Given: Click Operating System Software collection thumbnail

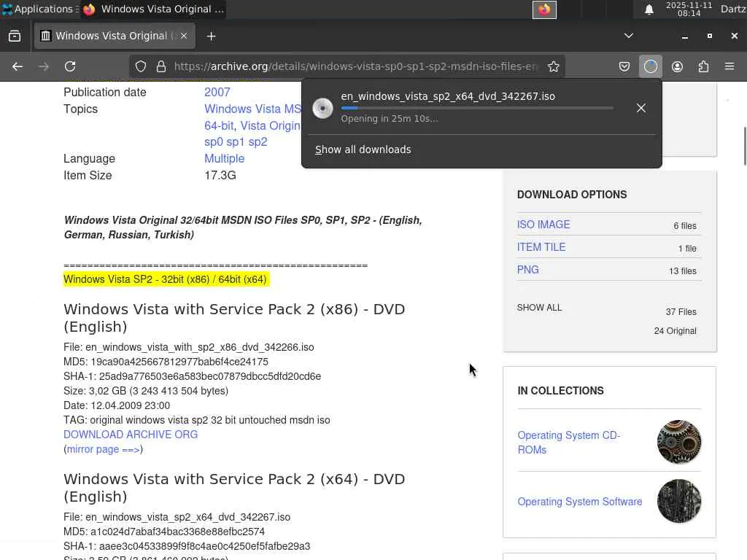Looking at the screenshot, I should pos(679,501).
